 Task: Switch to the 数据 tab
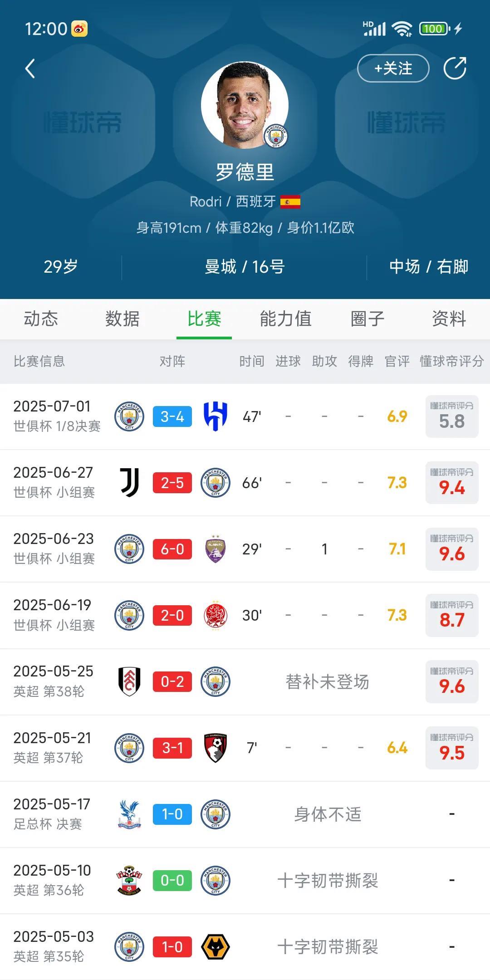coord(122,319)
